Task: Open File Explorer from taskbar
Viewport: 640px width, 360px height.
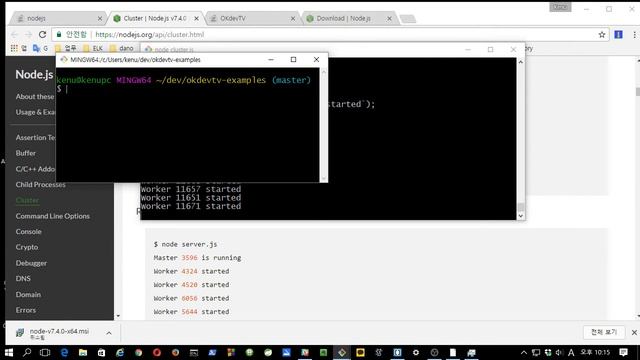Action: coord(83,352)
